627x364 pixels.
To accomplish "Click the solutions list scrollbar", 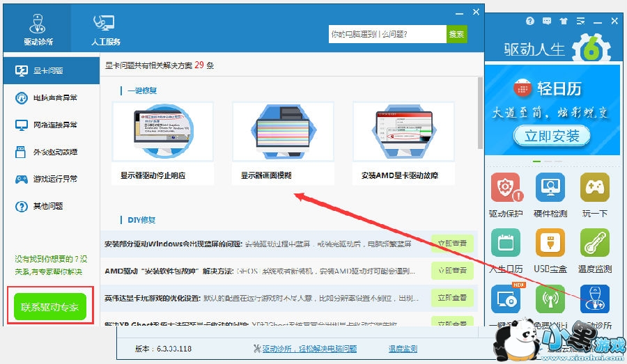I will [x=480, y=113].
